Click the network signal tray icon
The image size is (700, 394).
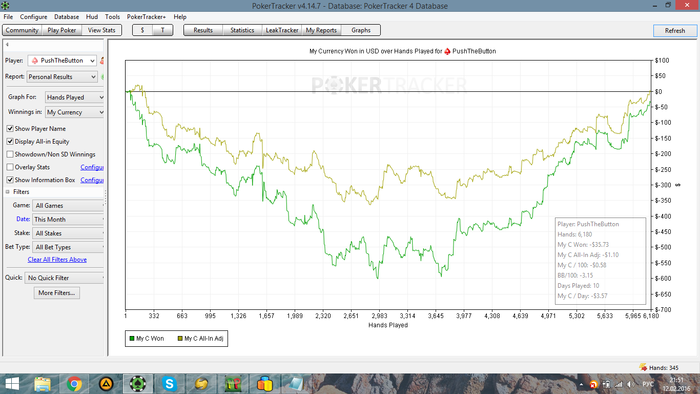click(x=618, y=384)
